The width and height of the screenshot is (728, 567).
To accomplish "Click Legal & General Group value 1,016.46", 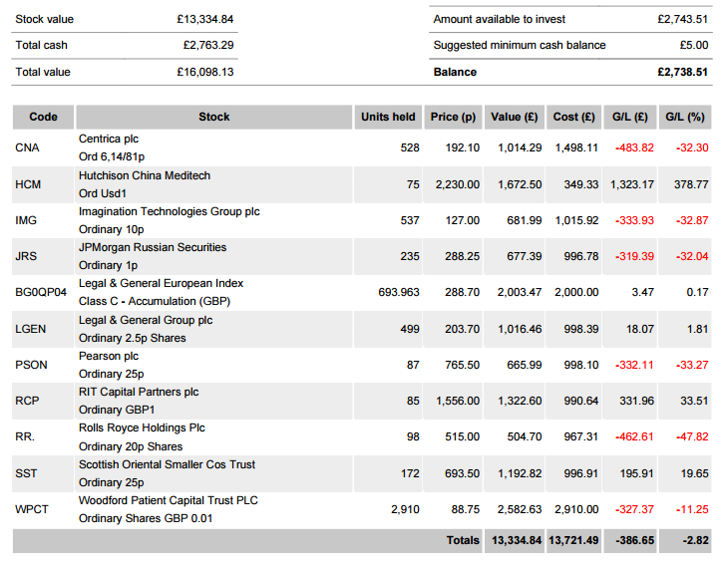I will [x=520, y=329].
